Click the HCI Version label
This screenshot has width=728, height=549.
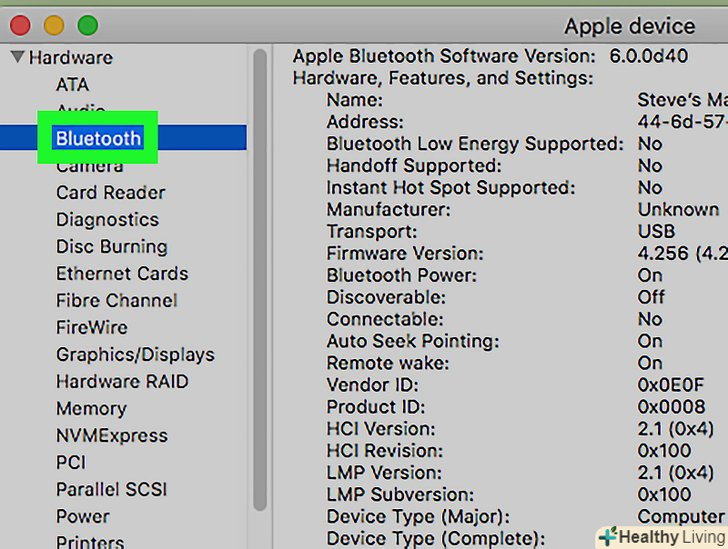381,429
